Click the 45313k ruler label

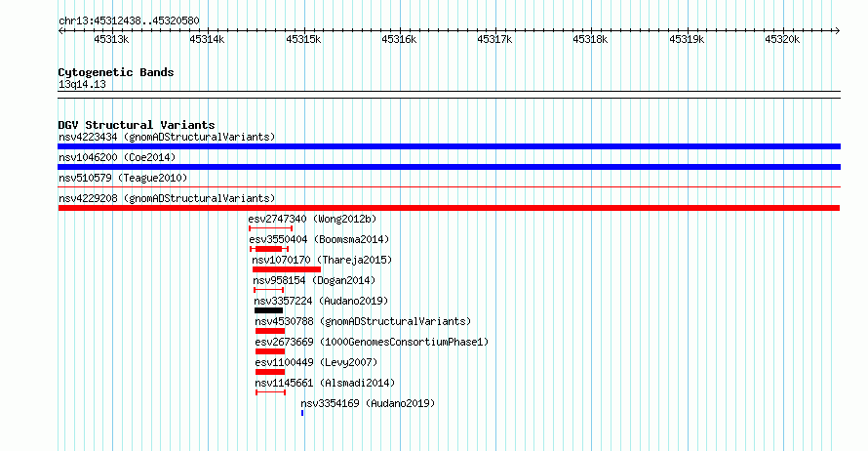pos(111,39)
